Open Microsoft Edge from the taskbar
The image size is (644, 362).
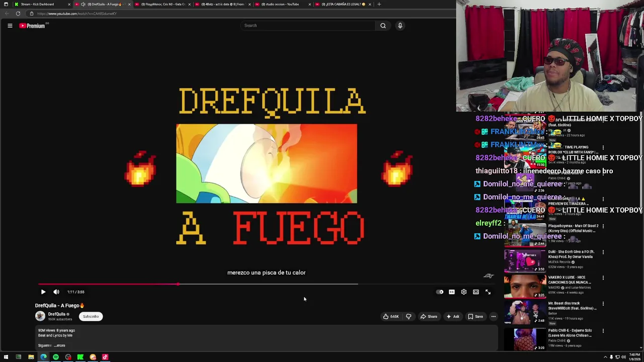[43, 357]
